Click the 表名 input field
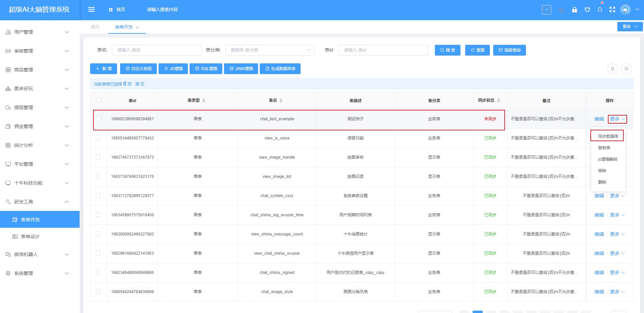Screen dimensions: 644x313 [157, 50]
